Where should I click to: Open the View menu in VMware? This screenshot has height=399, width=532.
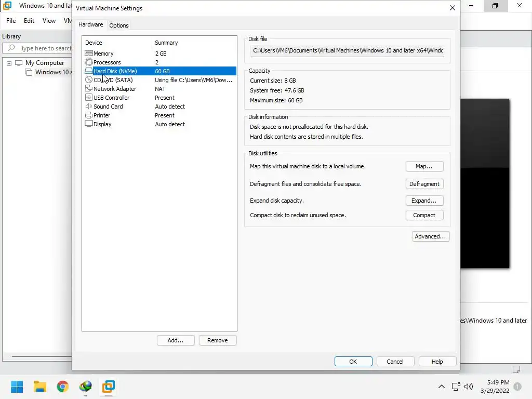click(49, 21)
